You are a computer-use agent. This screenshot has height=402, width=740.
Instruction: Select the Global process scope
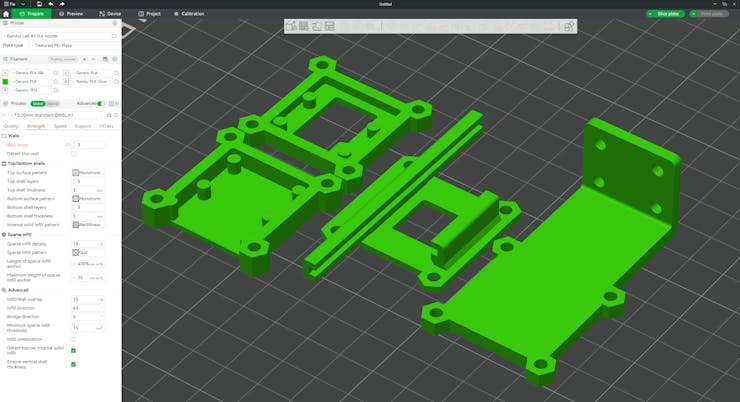38,103
